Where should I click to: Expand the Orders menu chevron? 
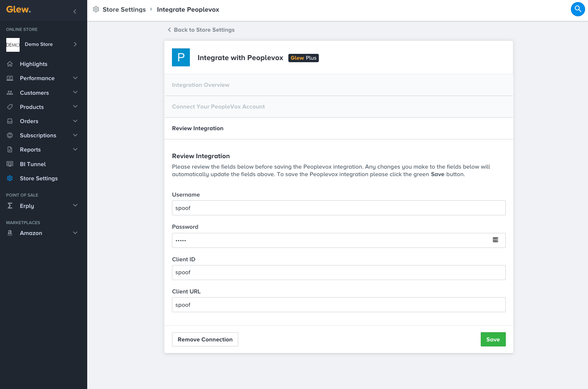click(75, 121)
